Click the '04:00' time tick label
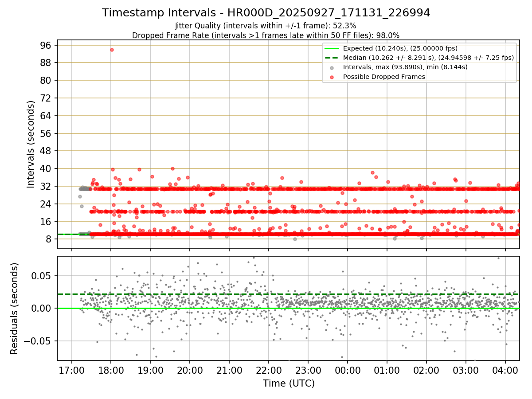Viewport: 532px width, 399px height. tap(505, 370)
